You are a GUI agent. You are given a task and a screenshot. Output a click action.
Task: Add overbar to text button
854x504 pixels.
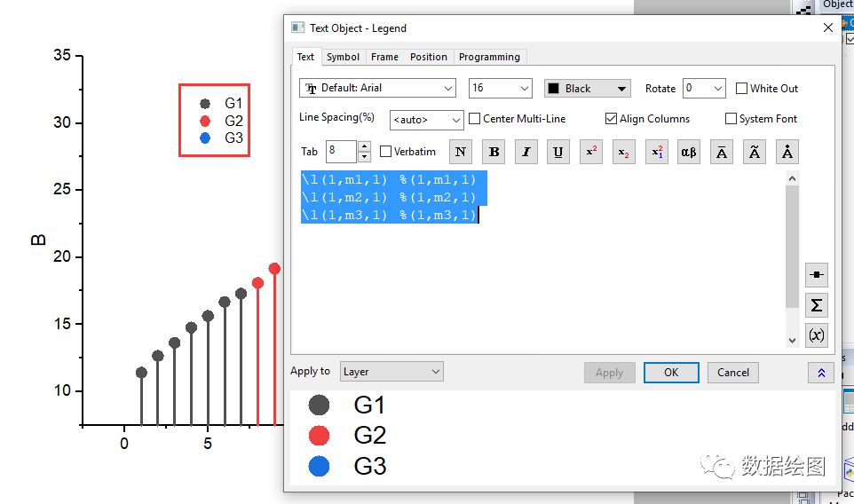722,152
